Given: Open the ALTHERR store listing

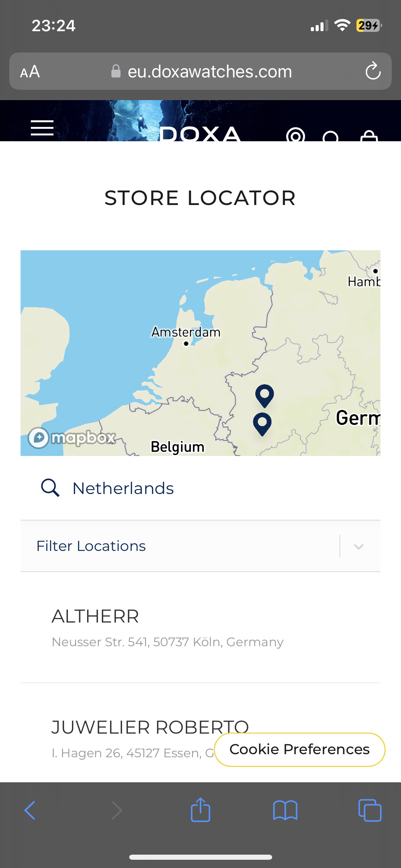Looking at the screenshot, I should pos(200,628).
